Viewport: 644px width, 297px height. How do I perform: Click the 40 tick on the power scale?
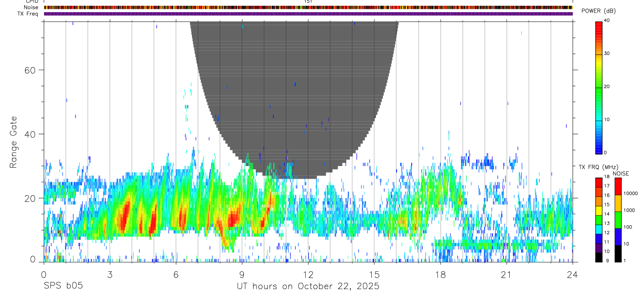tap(607, 20)
